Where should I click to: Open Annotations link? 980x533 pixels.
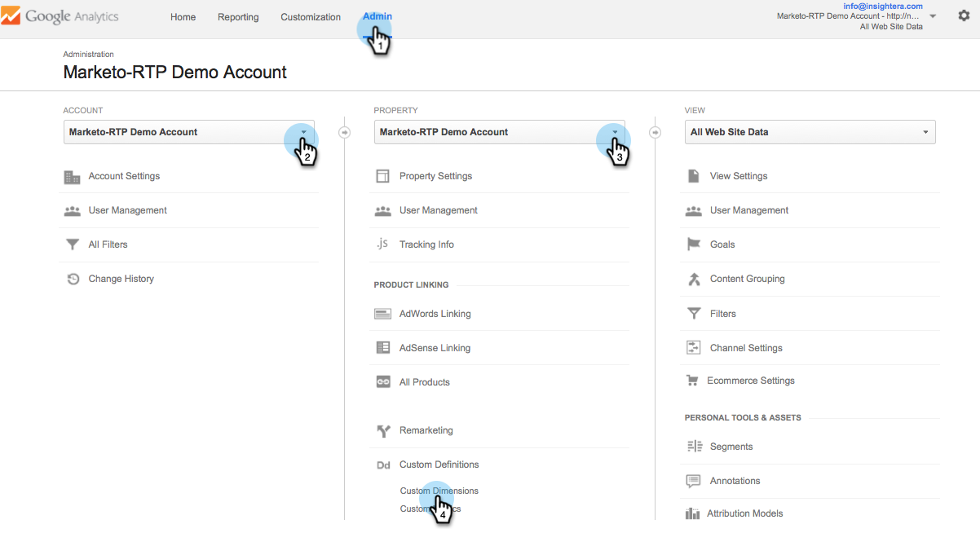click(735, 481)
